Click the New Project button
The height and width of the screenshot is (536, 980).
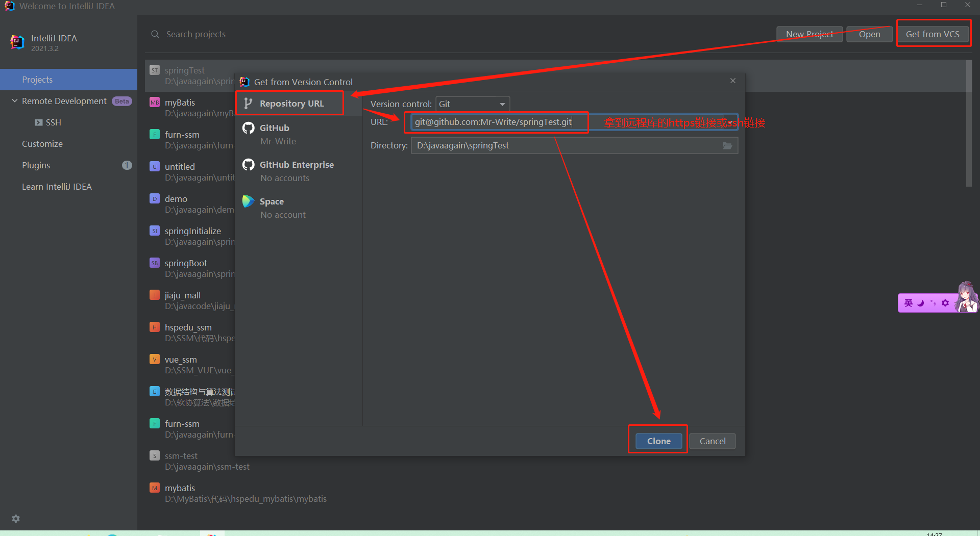810,34
